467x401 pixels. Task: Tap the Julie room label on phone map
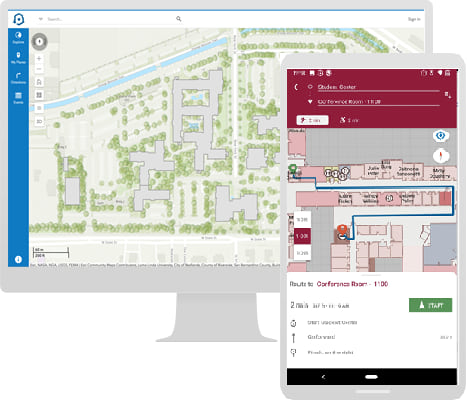click(x=373, y=171)
